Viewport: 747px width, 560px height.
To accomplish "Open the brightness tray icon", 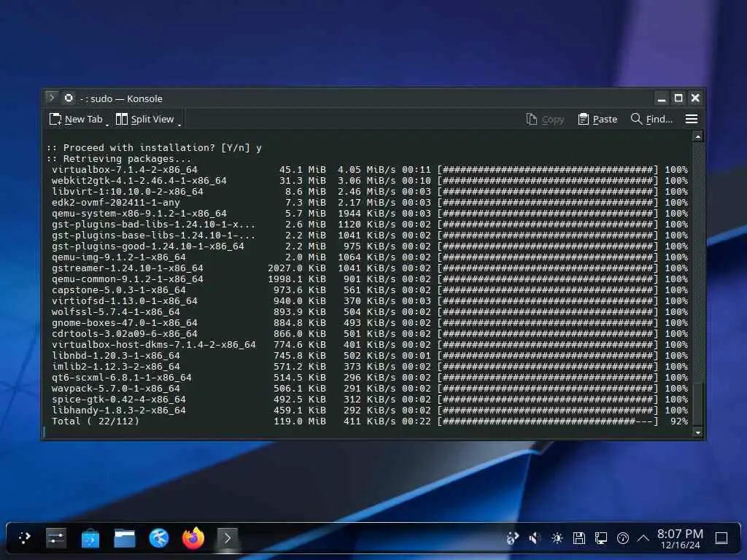I will tap(557, 538).
